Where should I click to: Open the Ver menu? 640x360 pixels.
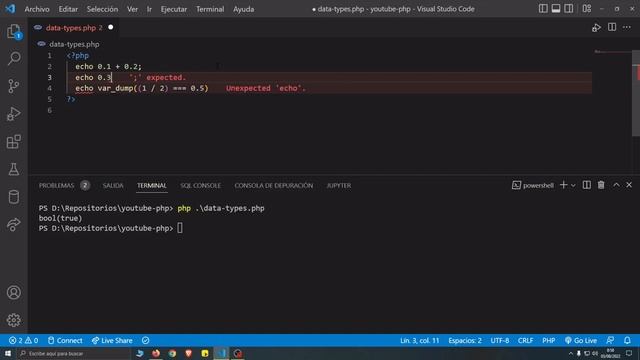click(x=132, y=9)
